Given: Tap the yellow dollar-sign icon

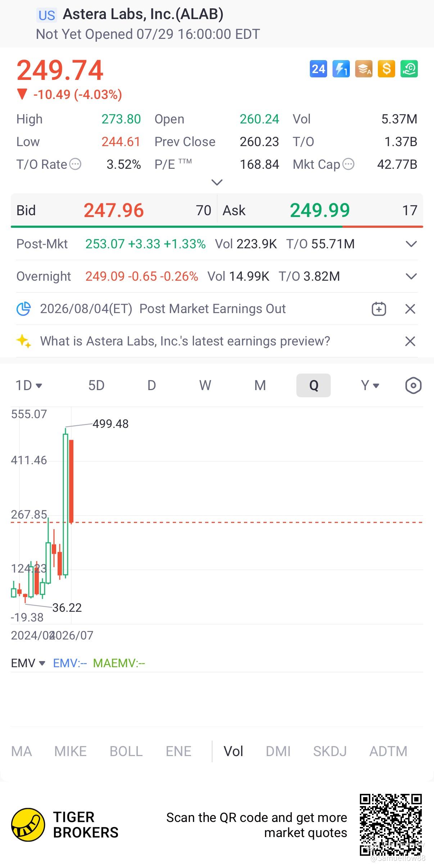Looking at the screenshot, I should click(x=386, y=69).
